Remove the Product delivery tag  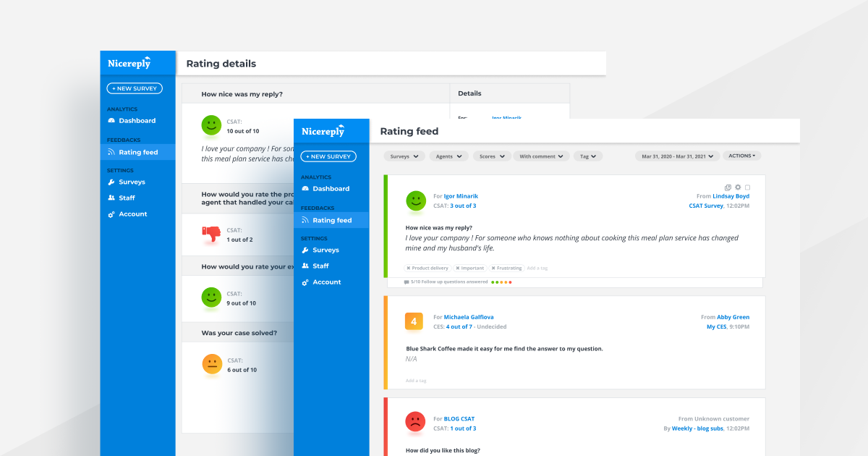(408, 269)
